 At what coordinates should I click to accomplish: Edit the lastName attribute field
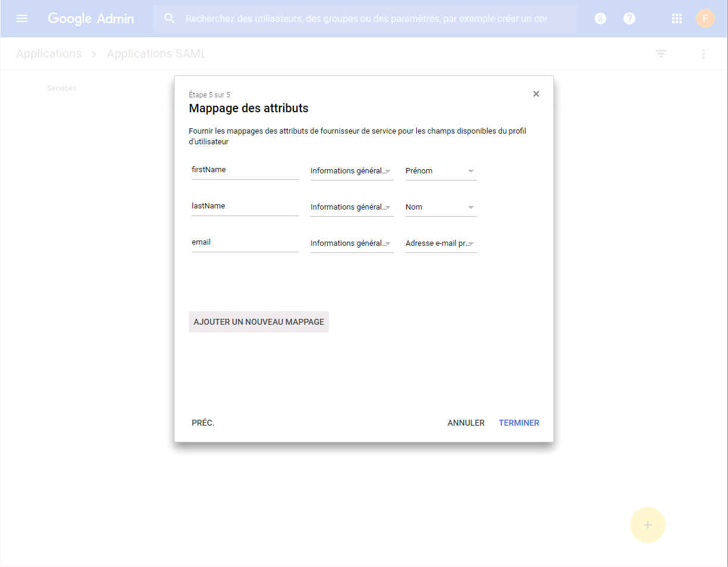point(245,206)
